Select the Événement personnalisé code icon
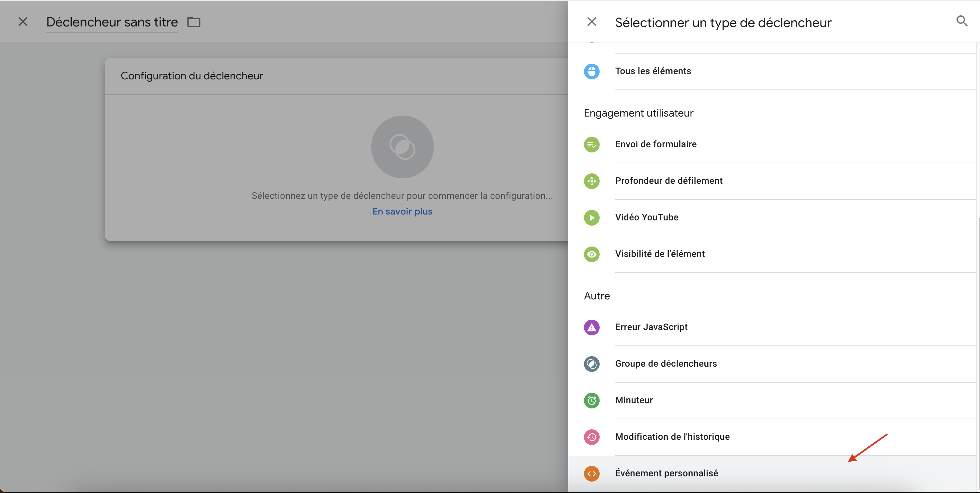980x493 pixels. coord(591,473)
